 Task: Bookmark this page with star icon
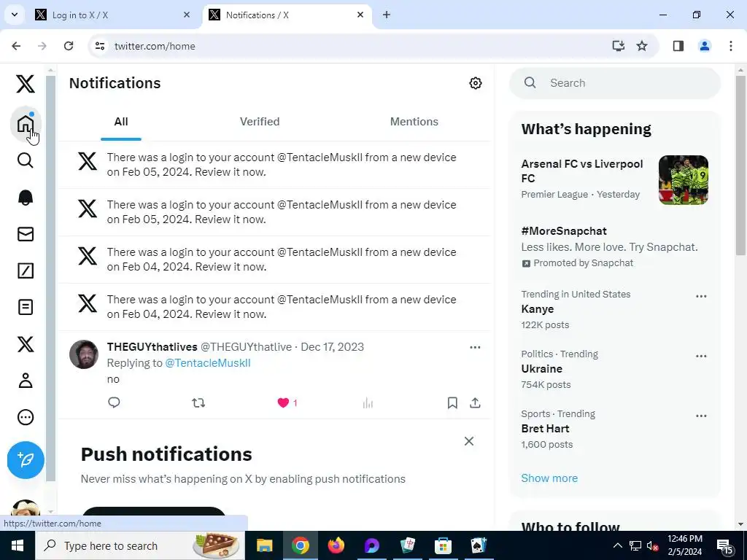pos(642,46)
